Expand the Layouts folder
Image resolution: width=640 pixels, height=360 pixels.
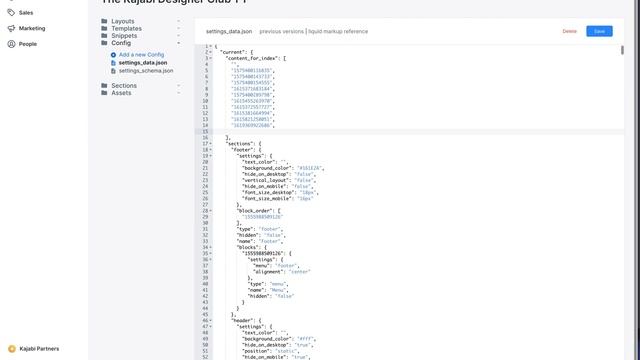(x=123, y=21)
